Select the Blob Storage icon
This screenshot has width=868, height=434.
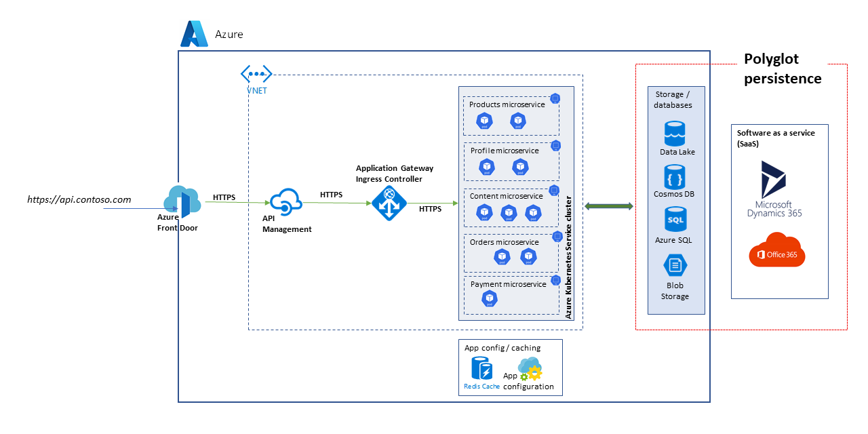[x=674, y=264]
